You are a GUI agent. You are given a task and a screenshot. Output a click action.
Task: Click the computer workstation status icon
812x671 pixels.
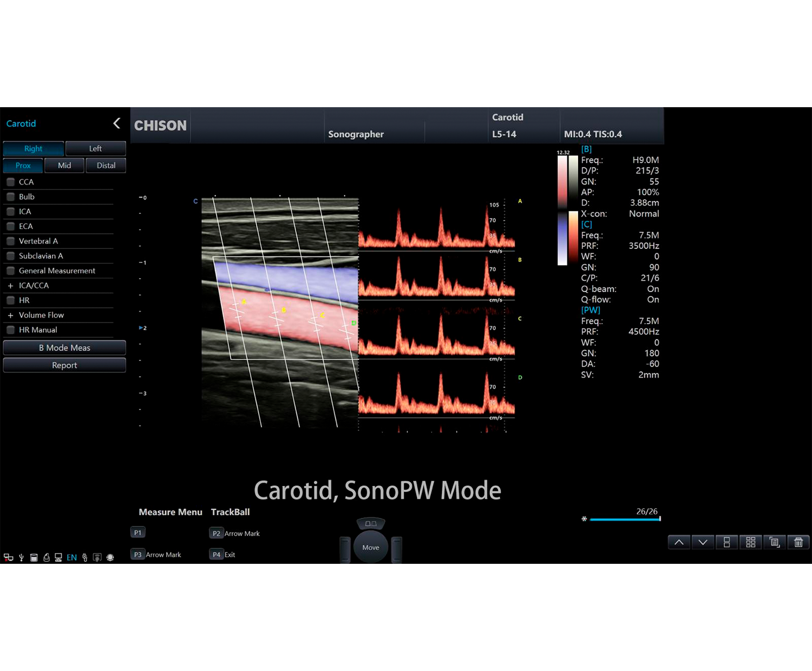[x=58, y=557]
